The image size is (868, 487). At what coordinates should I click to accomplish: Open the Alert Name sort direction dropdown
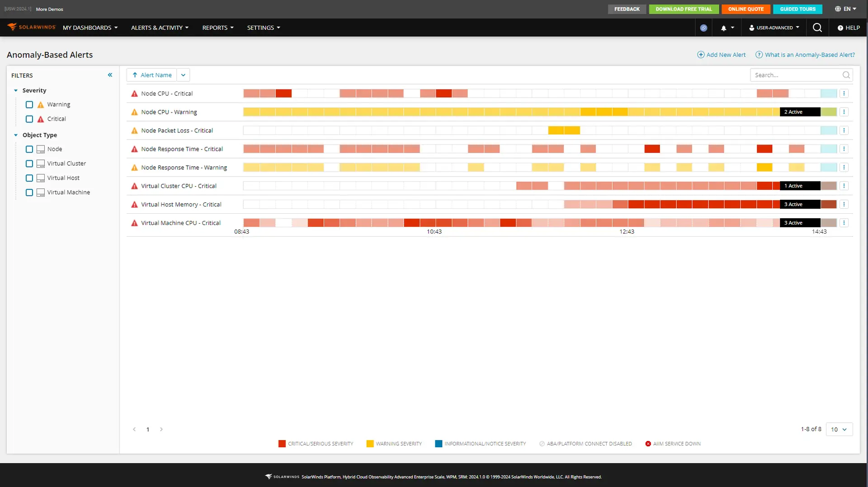pos(183,75)
